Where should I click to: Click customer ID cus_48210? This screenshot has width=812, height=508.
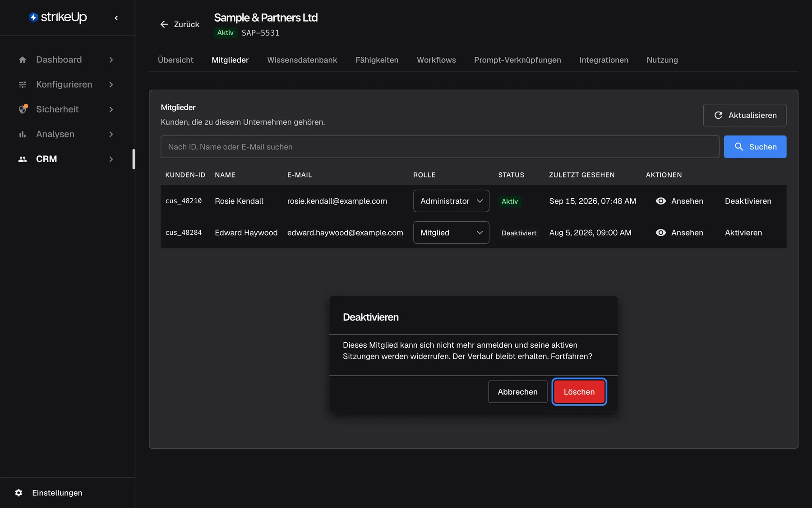point(184,201)
